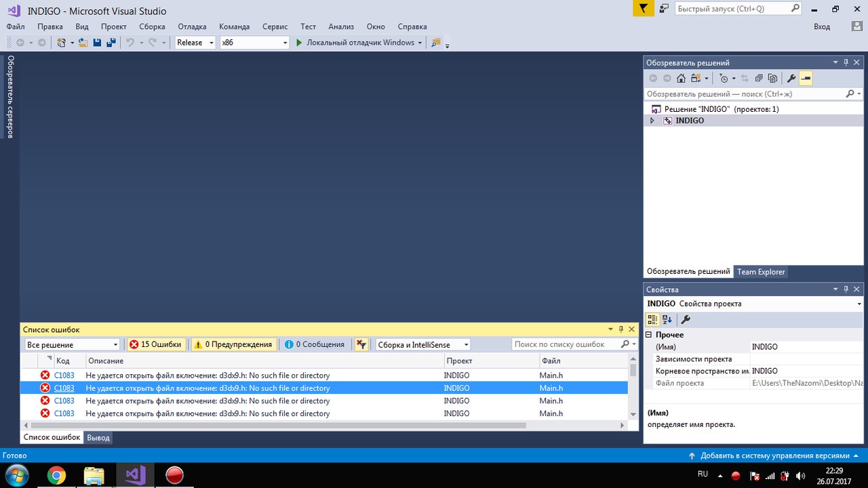The height and width of the screenshot is (488, 868).
Task: Click the Home icon in Solution Explorer
Action: pyautogui.click(x=681, y=79)
